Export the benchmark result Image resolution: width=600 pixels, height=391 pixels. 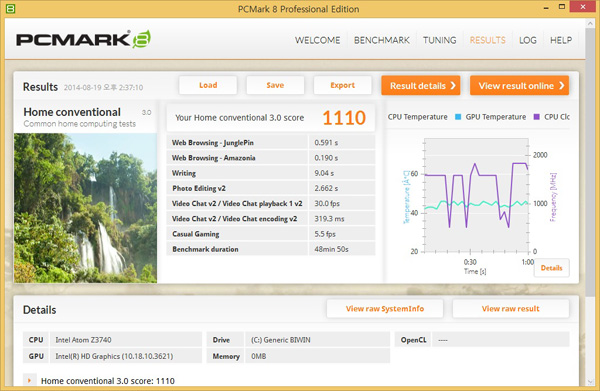click(342, 85)
